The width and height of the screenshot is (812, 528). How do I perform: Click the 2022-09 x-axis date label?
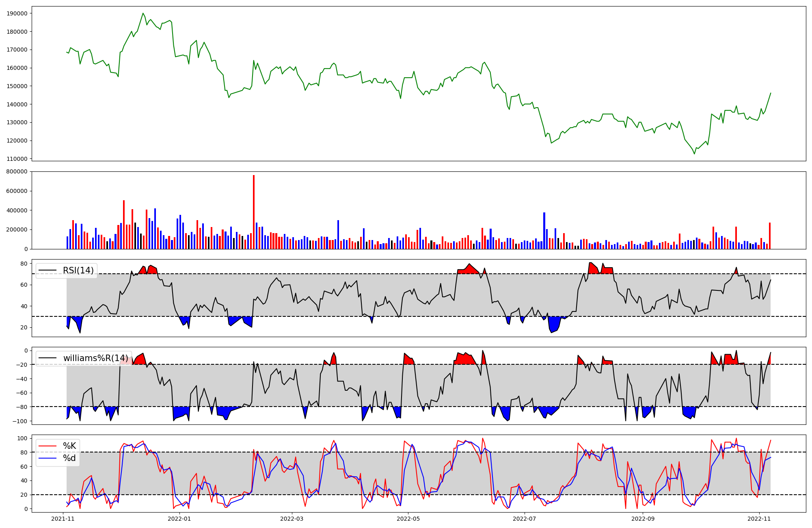[x=643, y=519]
